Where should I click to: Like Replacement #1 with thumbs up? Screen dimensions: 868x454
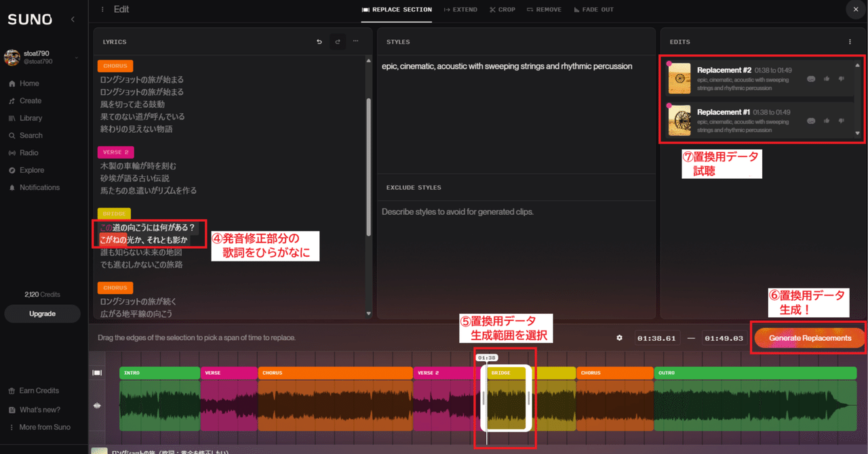click(827, 121)
